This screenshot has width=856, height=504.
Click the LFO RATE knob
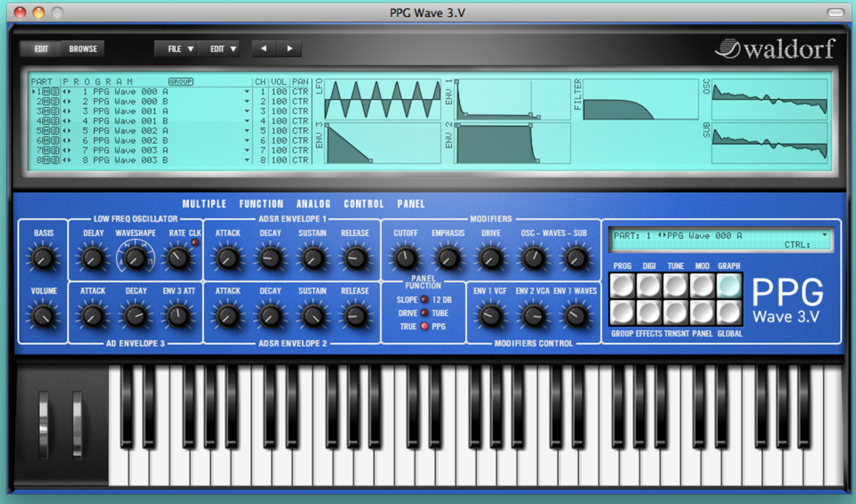point(177,258)
